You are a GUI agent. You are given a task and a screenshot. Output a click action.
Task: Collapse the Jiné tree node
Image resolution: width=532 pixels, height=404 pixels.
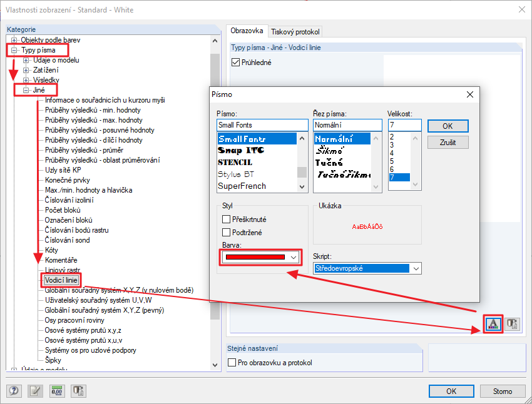(x=26, y=90)
